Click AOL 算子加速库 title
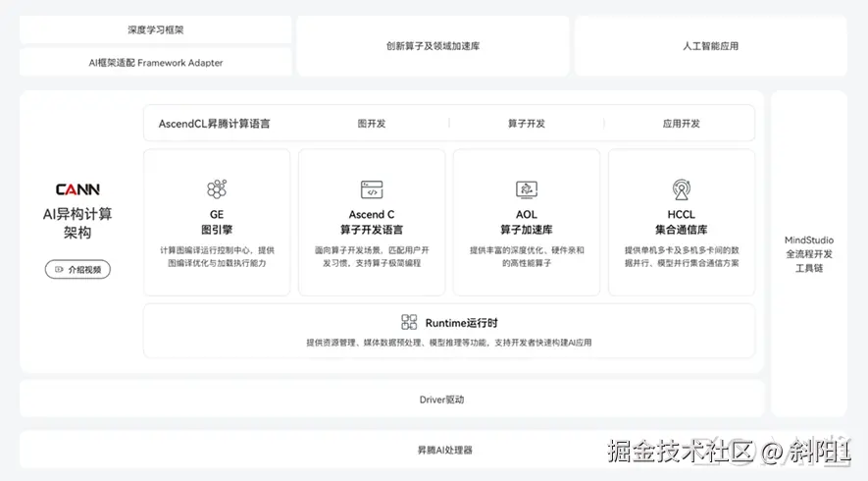Screen dimensions: 868x481 click(x=527, y=222)
